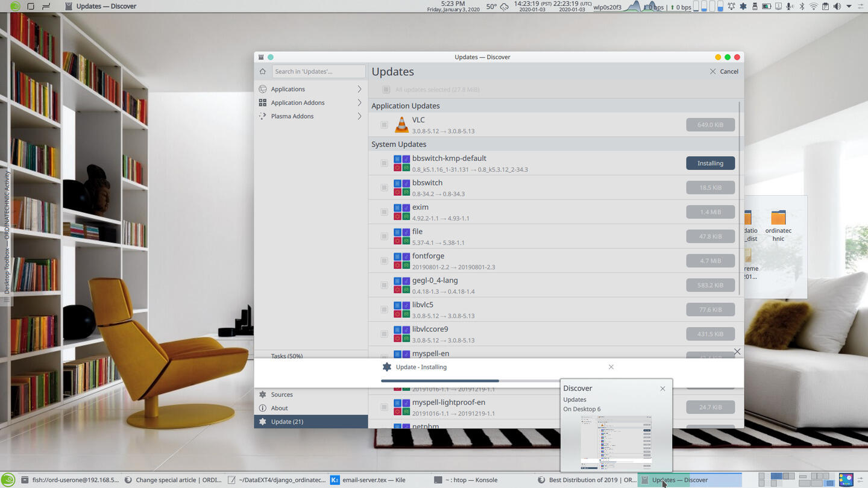
Task: Select Sources in the Discover sidebar
Action: tap(311, 395)
